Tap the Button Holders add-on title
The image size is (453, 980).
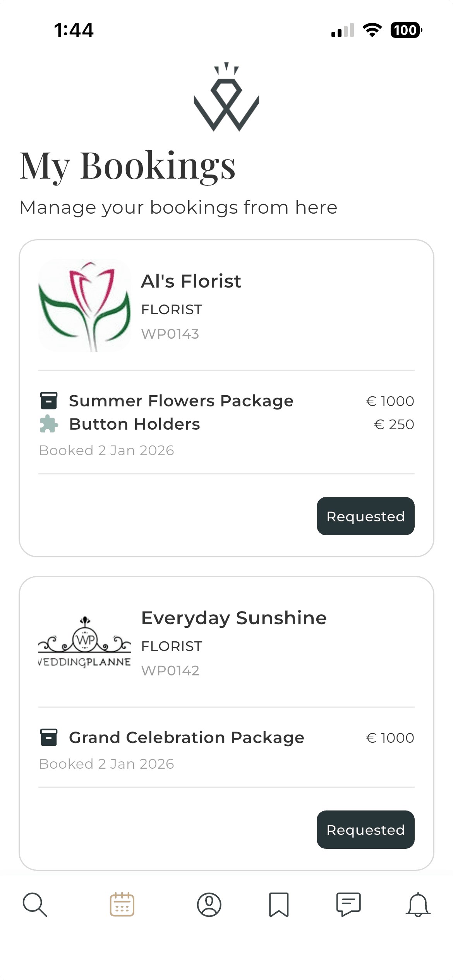coord(134,424)
